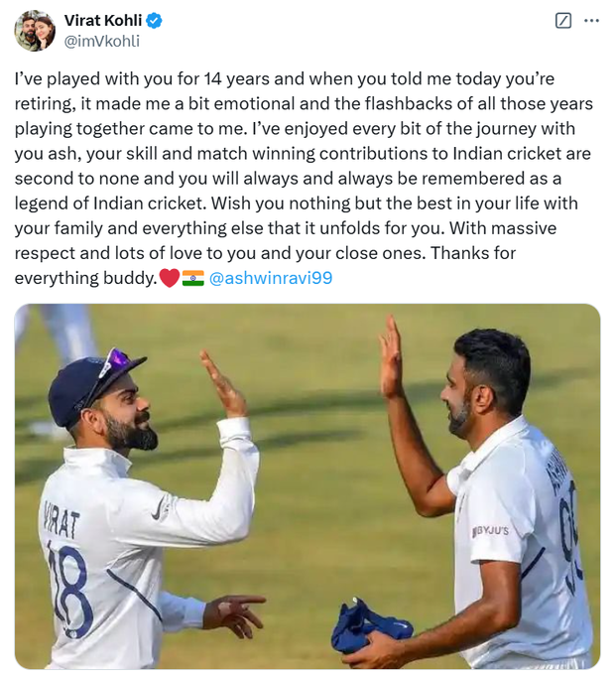Screen dimensions: 616x675
Task: Open the @ashwinravi99 mention link
Action: point(271,278)
